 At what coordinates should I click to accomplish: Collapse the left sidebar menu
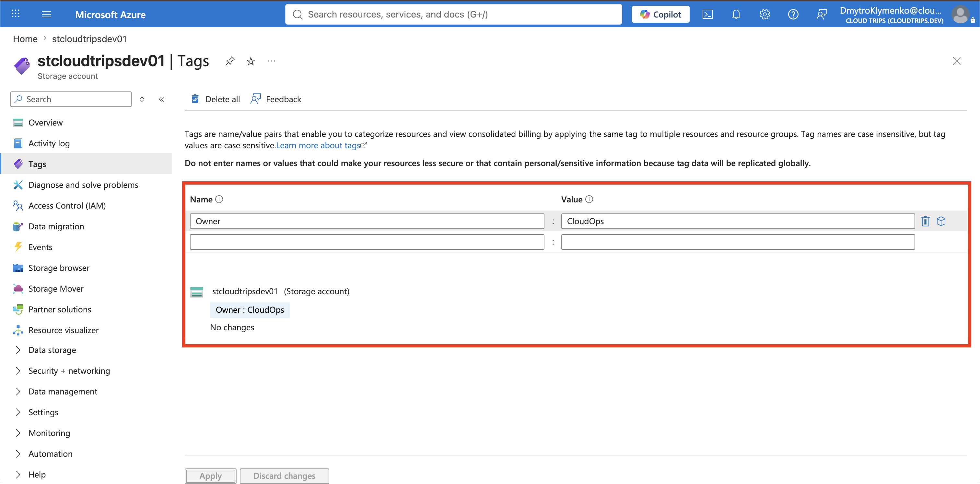click(x=161, y=99)
